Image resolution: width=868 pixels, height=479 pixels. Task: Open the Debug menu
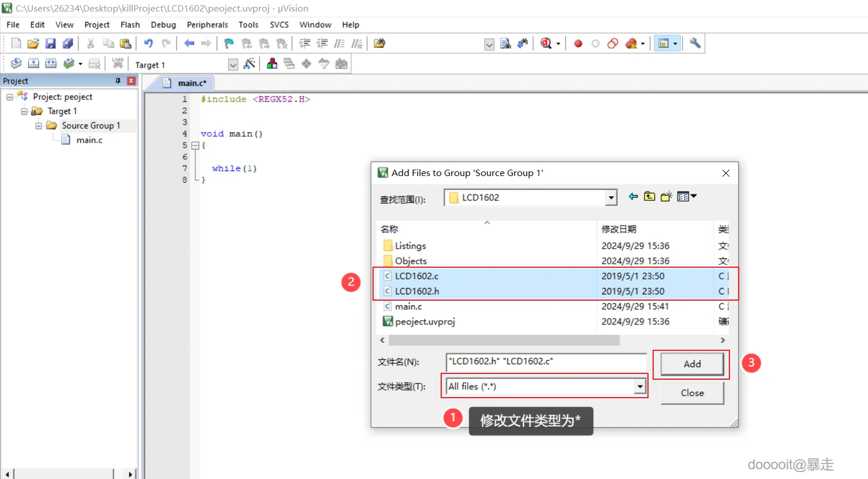click(x=163, y=25)
